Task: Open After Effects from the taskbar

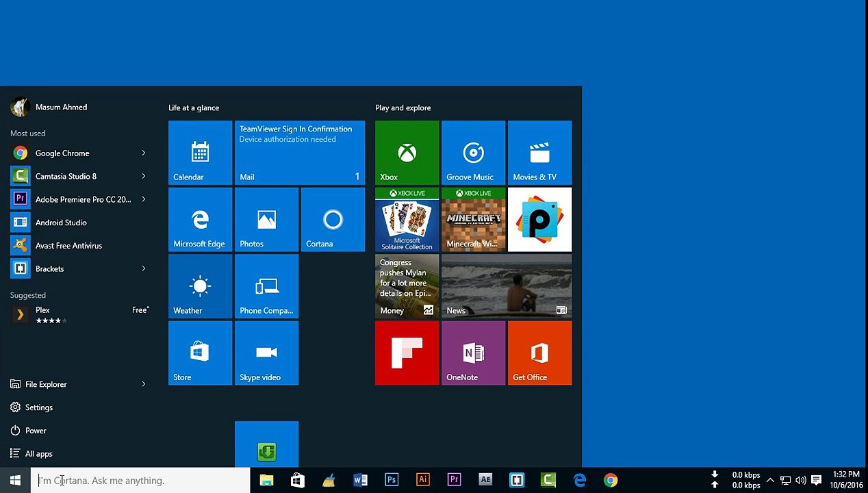Action: (485, 481)
